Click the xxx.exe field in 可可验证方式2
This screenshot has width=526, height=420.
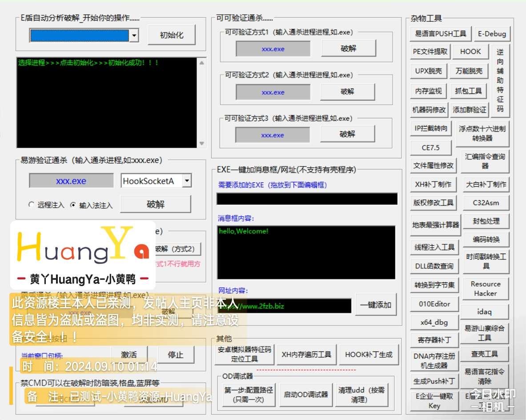click(x=273, y=93)
